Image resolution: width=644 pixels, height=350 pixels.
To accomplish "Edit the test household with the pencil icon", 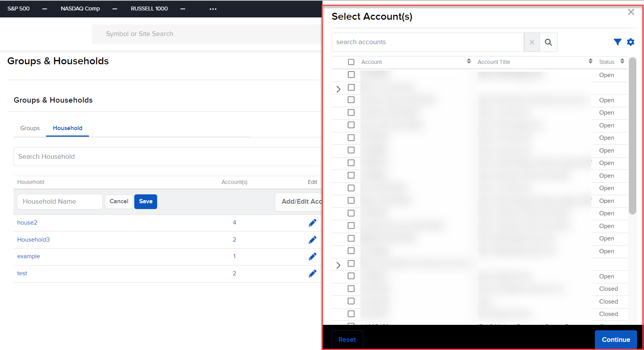I will (312, 273).
